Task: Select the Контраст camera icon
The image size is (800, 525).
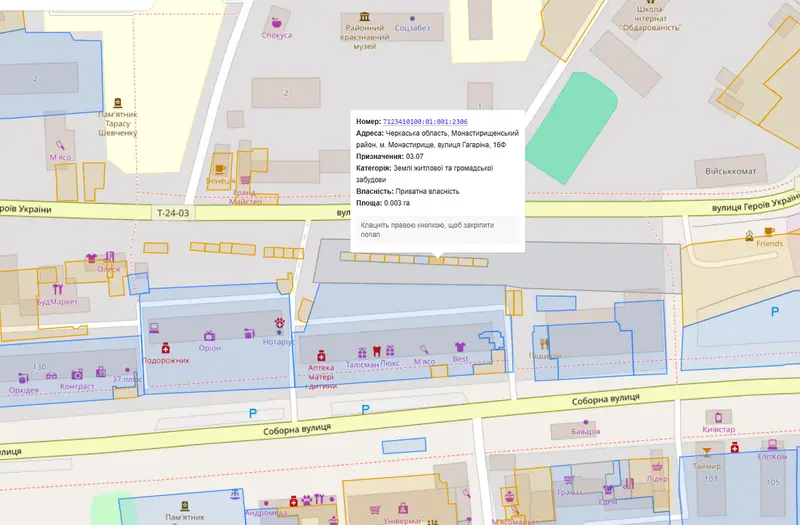Action: [x=77, y=374]
